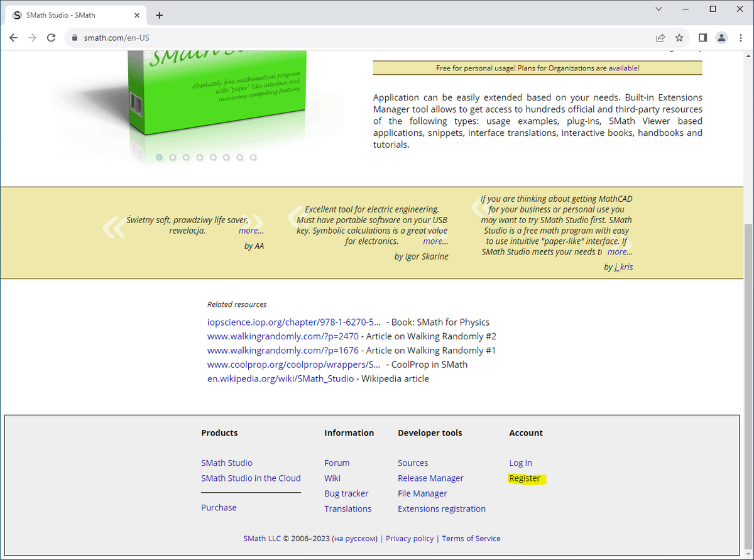Open a new browser tab
This screenshot has height=560, width=754.
(x=159, y=14)
